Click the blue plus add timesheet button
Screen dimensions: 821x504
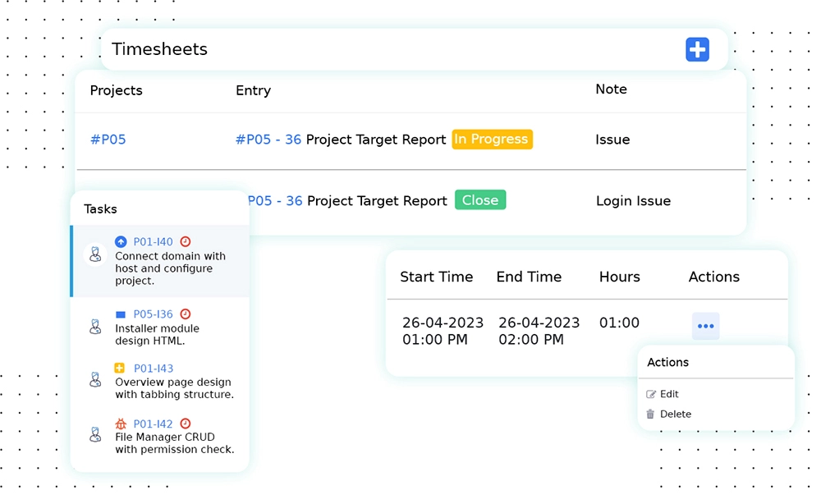tap(697, 50)
